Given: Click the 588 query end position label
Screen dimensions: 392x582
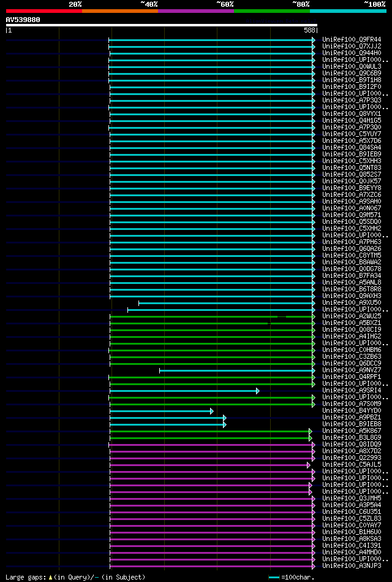Looking at the screenshot, I should point(310,31).
